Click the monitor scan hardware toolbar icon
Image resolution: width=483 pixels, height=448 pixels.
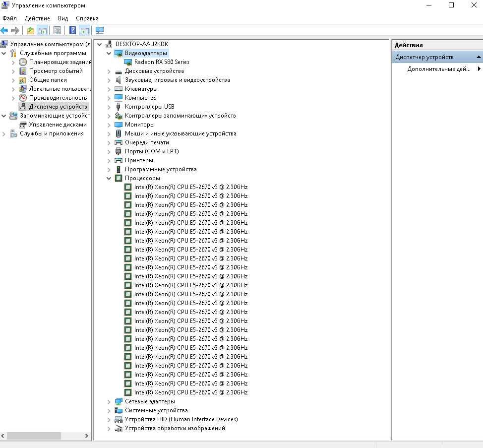(x=100, y=30)
